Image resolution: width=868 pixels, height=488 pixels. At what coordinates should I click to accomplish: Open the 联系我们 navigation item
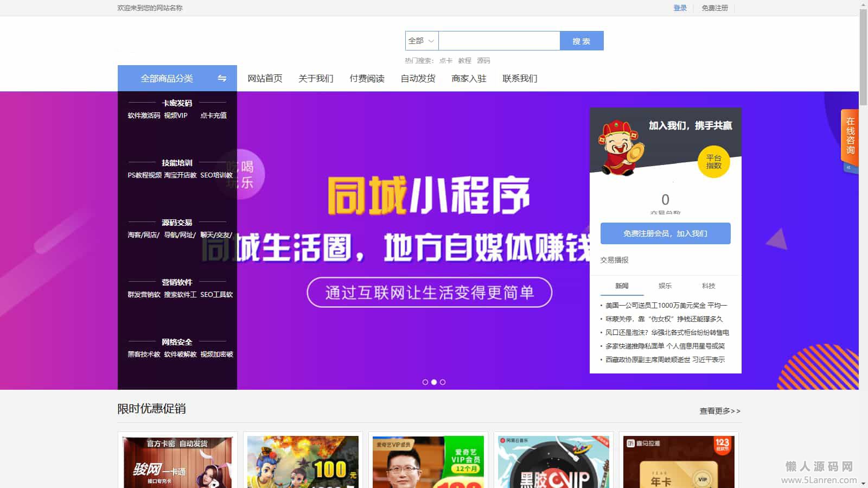pyautogui.click(x=520, y=78)
